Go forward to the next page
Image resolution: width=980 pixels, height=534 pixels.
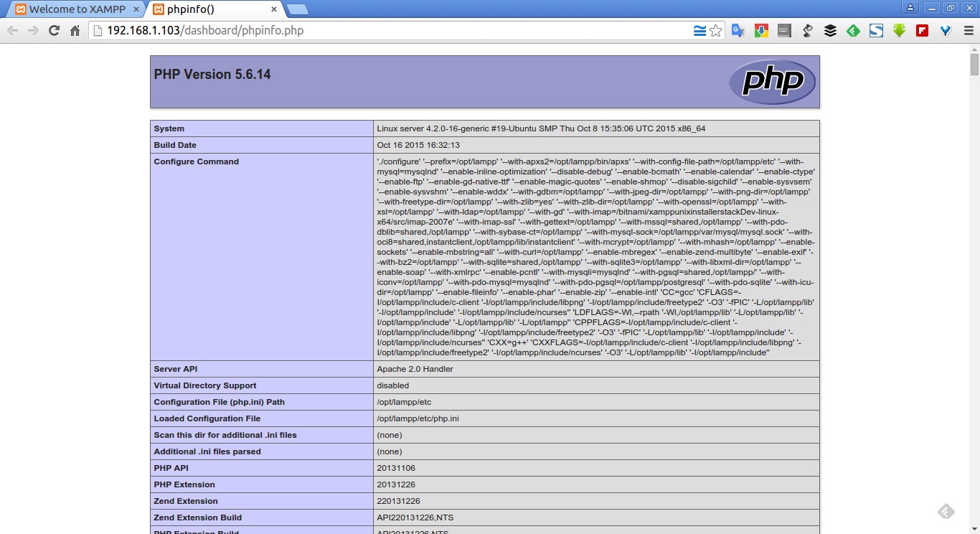33,31
